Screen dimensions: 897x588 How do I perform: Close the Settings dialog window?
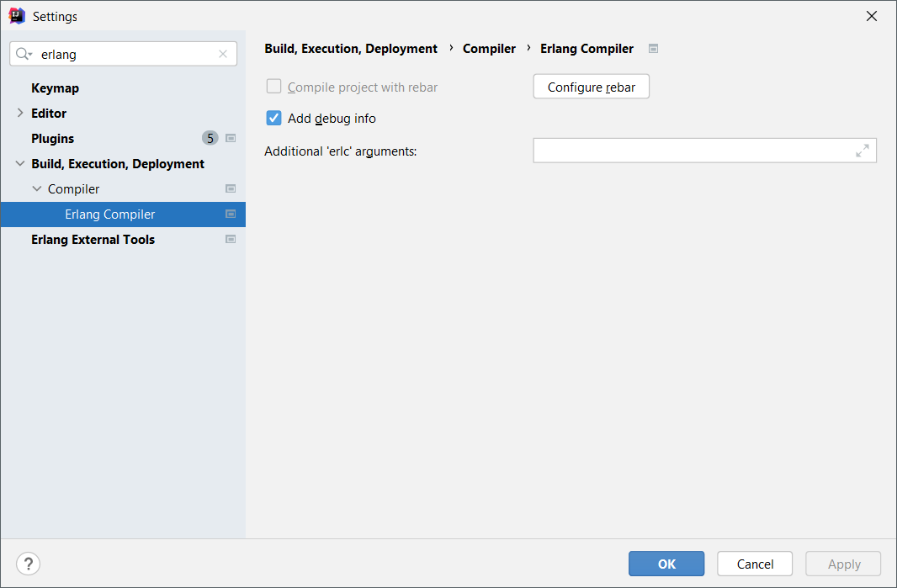point(871,16)
